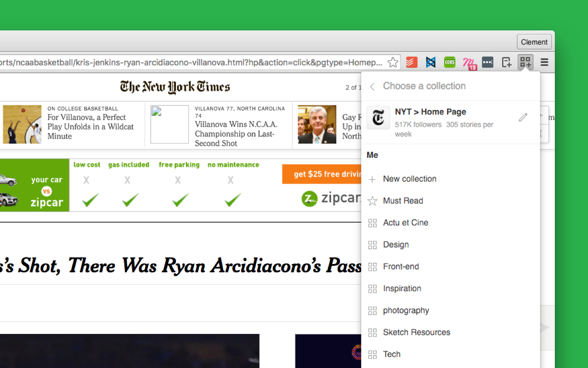Open the pink extension with 13 badge
This screenshot has height=368, width=588.
469,63
